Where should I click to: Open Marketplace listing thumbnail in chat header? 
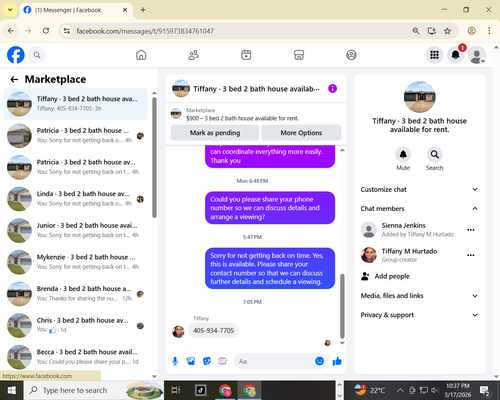coord(176,114)
